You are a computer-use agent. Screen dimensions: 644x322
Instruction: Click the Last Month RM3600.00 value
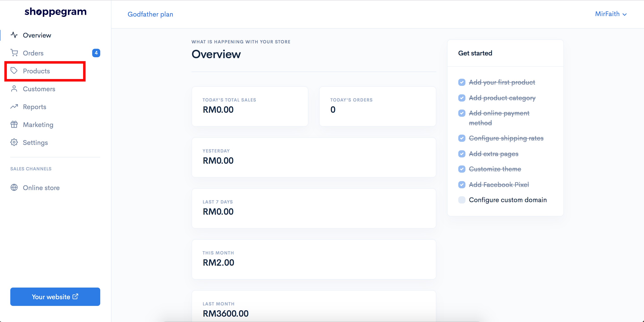(x=226, y=314)
